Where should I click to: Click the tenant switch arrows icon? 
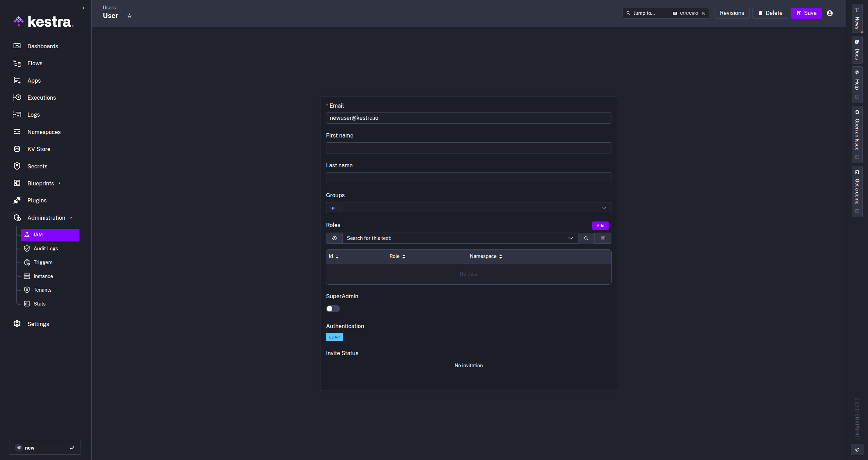72,448
